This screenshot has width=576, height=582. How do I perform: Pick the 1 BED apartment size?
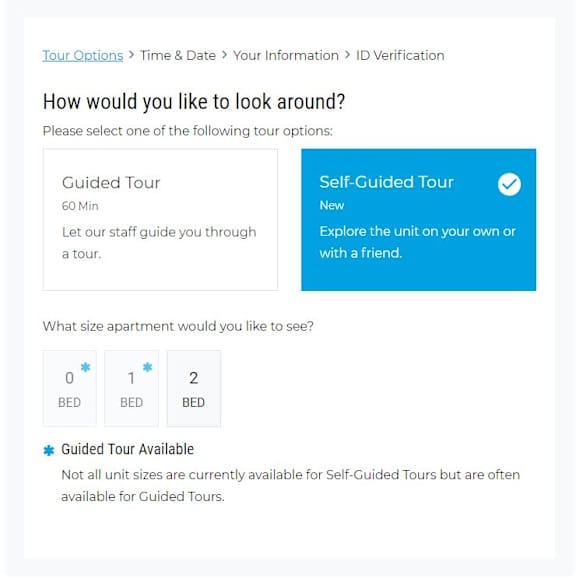(x=131, y=388)
